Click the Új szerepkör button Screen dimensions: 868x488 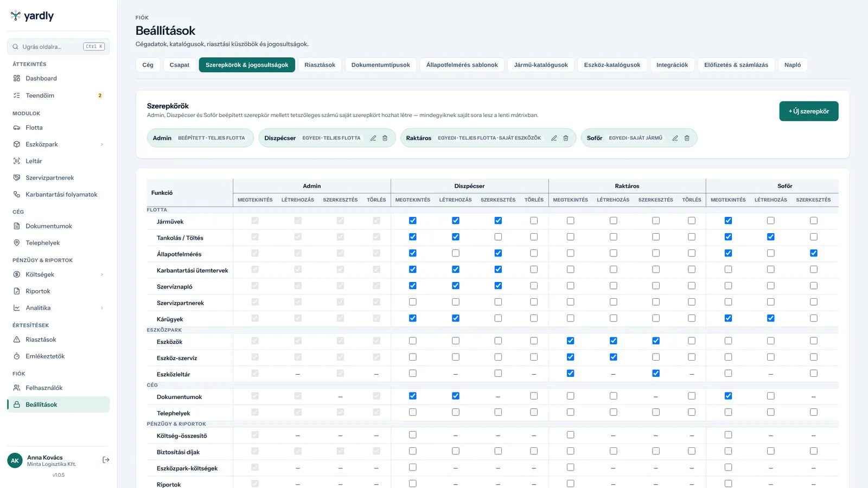tap(809, 111)
